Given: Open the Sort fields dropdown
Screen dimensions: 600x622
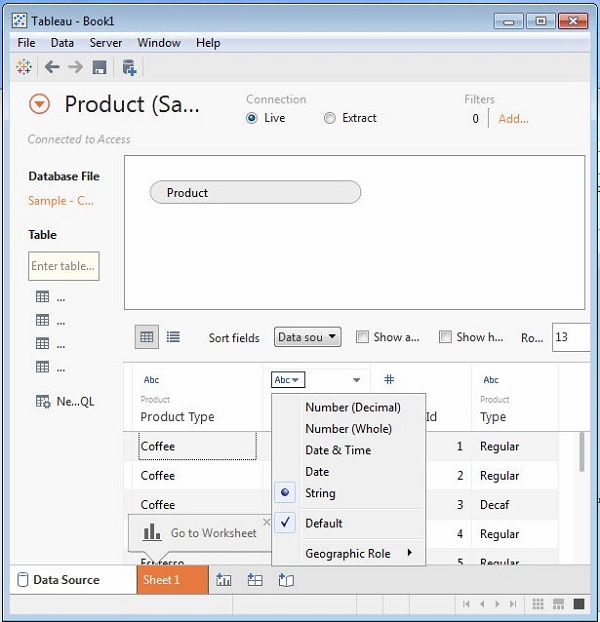Looking at the screenshot, I should coord(307,337).
